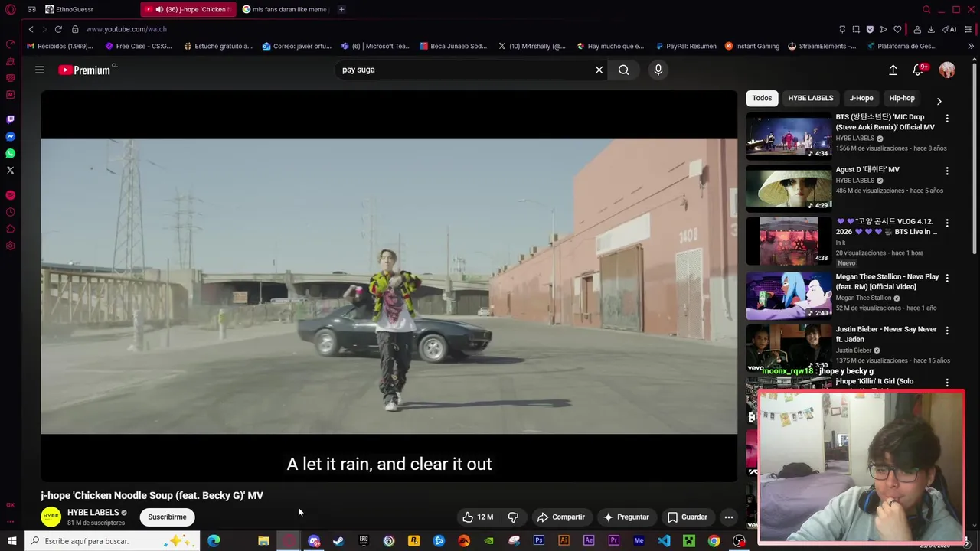980x551 pixels.
Task: Toggle the ad blocker shield icon
Action: 870,29
